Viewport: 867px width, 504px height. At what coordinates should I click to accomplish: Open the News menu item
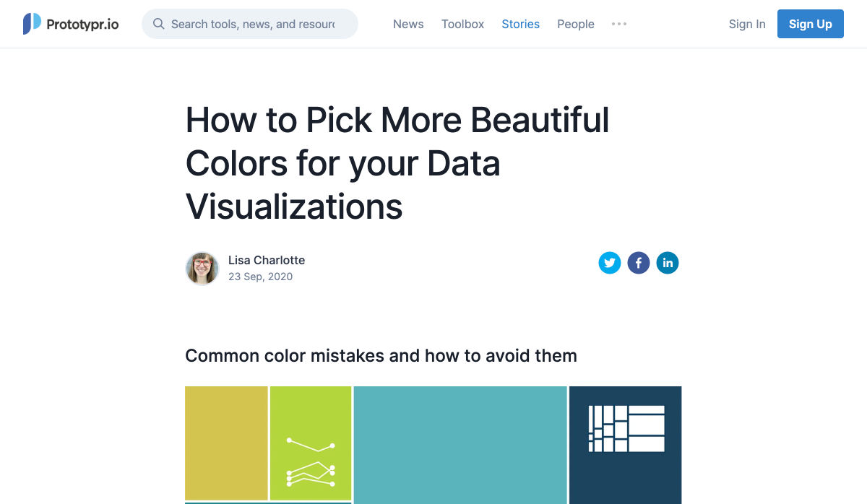408,24
